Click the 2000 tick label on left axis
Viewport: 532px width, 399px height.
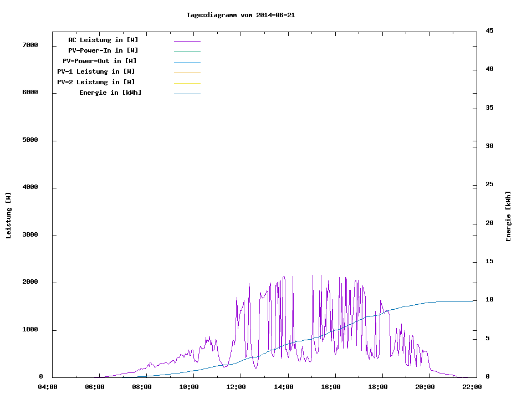(x=30, y=282)
